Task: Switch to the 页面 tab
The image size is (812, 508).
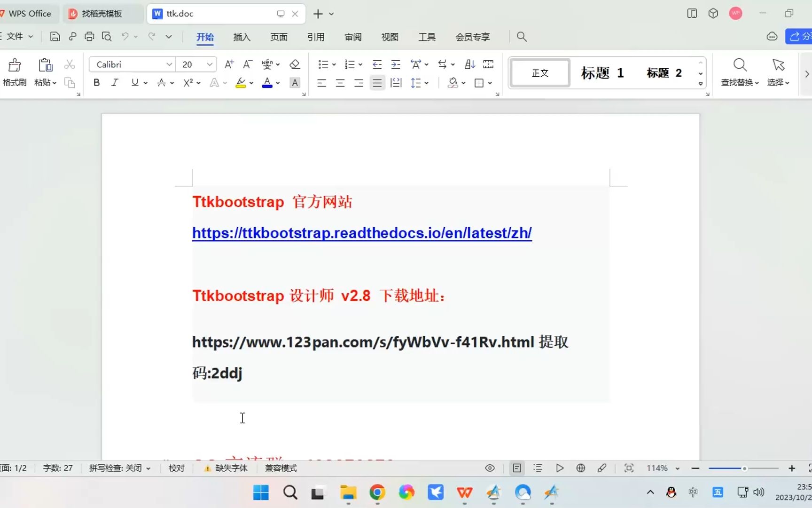Action: [x=279, y=37]
